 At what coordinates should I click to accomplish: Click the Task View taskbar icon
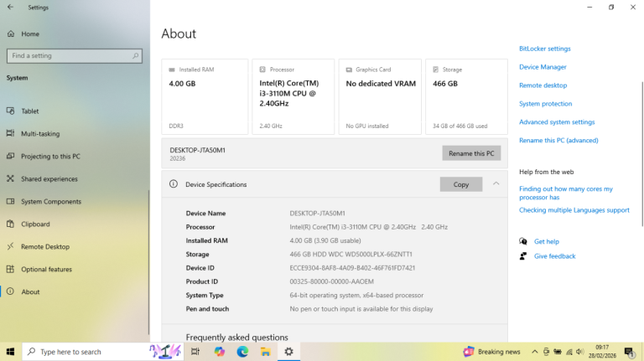(195, 352)
